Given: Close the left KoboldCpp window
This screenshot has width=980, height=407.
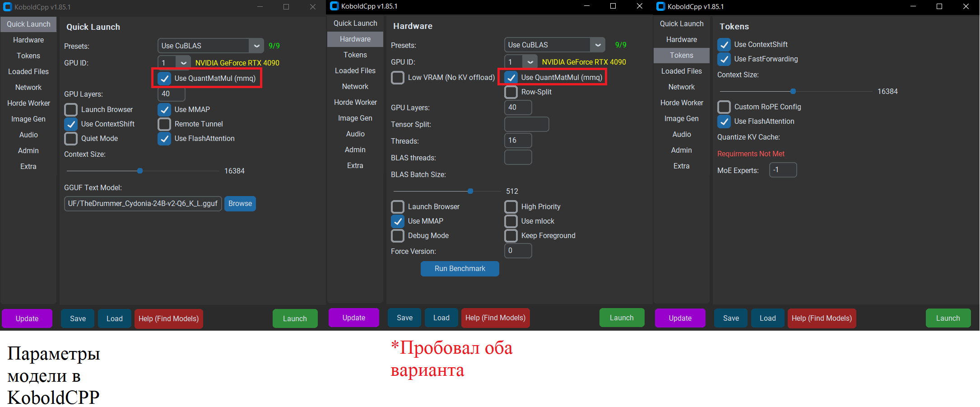Looking at the screenshot, I should click(313, 7).
